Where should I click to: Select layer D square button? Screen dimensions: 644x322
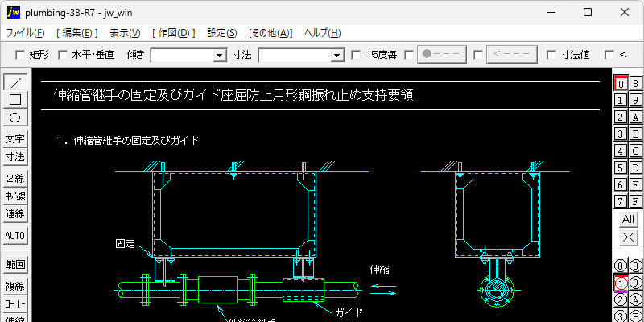pyautogui.click(x=635, y=167)
